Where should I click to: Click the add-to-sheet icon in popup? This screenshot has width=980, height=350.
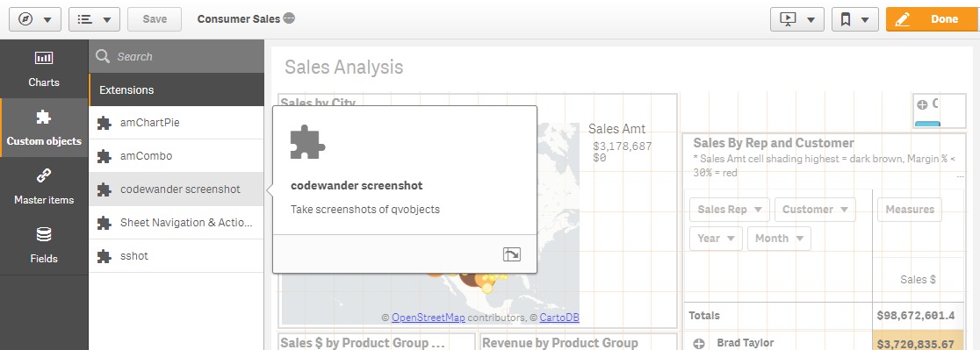point(512,254)
